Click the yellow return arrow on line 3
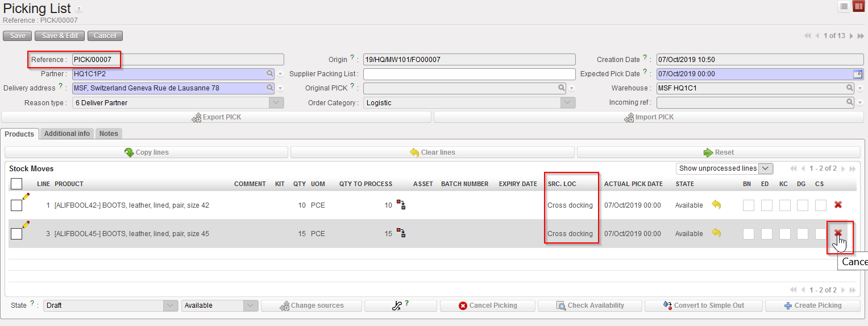868x326 pixels. point(716,233)
